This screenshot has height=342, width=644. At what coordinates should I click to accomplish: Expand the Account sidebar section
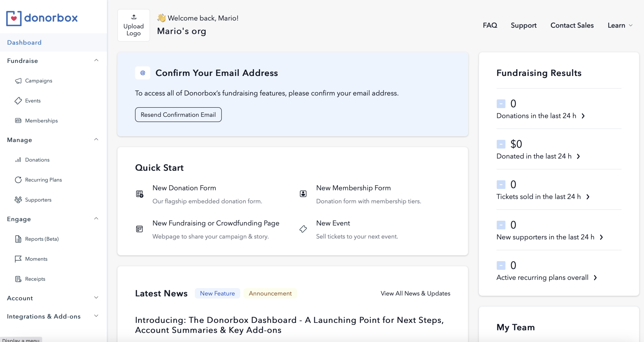click(x=96, y=298)
